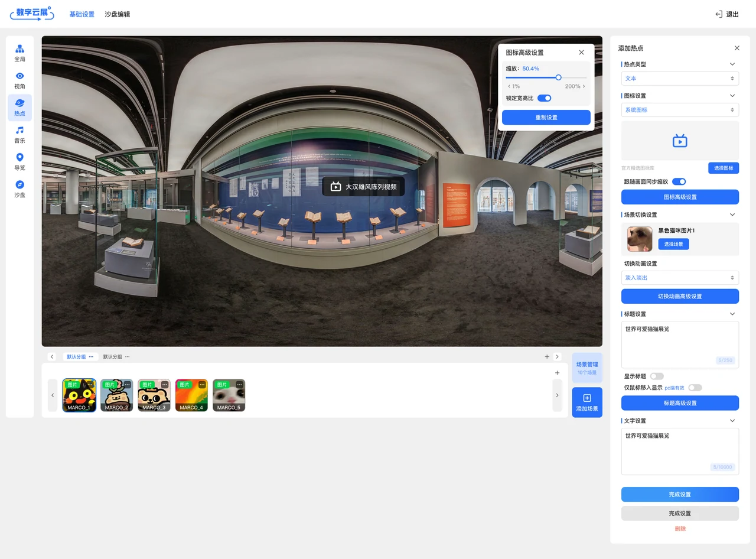Open the 淡入淡出 animation dropdown
This screenshot has width=756, height=559.
(x=680, y=278)
